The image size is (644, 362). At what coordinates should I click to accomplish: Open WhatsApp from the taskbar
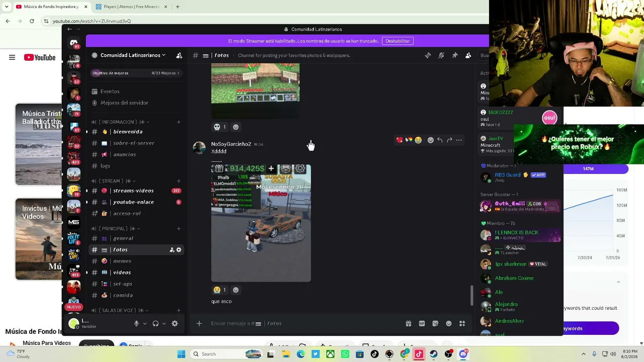point(345,354)
